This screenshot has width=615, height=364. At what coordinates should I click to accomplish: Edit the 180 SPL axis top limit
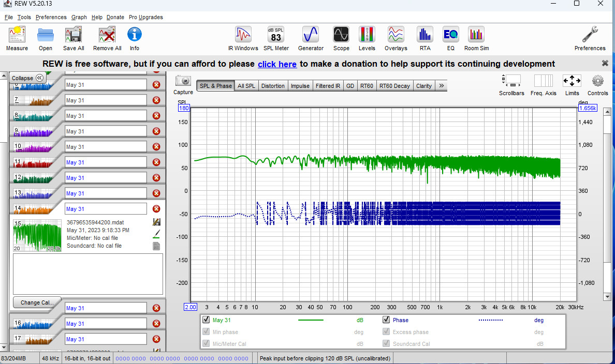coord(184,108)
